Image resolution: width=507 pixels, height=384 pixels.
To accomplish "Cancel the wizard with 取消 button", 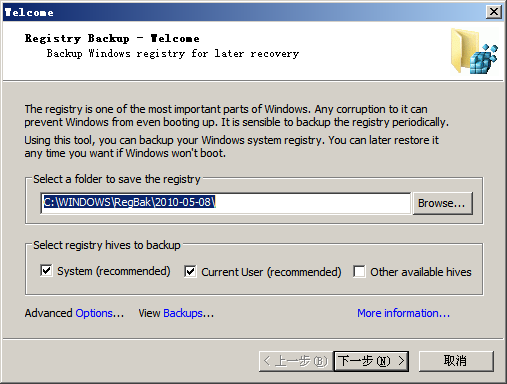I will pyautogui.click(x=456, y=361).
